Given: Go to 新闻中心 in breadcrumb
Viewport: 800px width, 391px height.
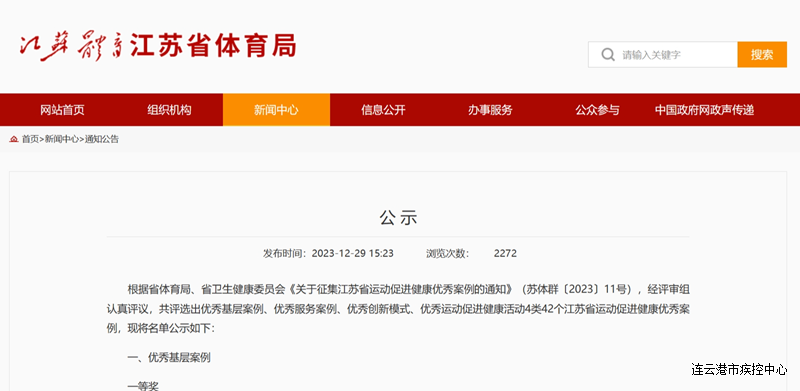Looking at the screenshot, I should [62, 139].
